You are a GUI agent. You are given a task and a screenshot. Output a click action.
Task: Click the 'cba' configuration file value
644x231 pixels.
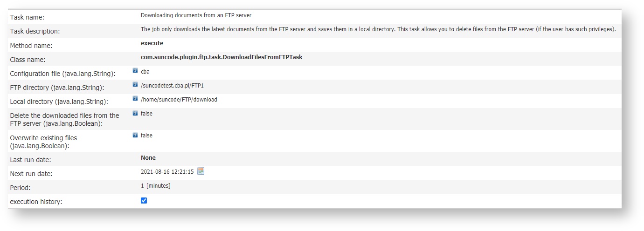coord(145,72)
